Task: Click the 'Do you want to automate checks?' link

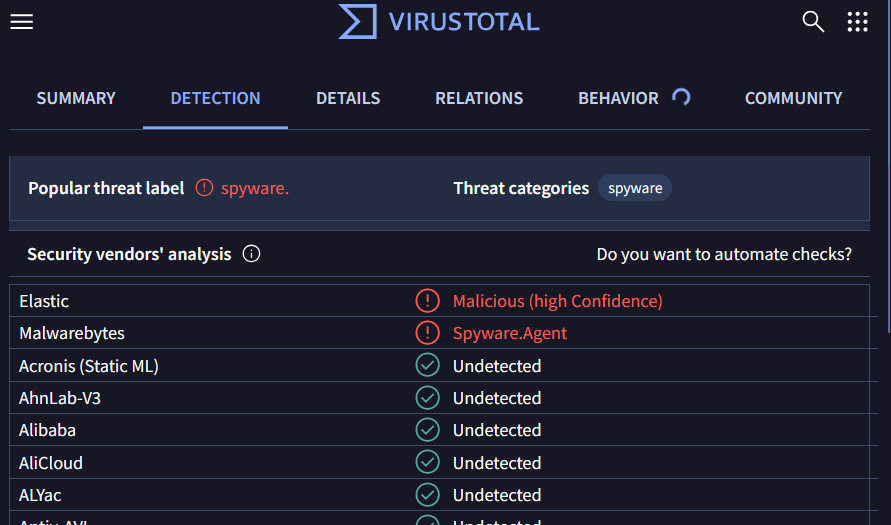Action: pyautogui.click(x=724, y=254)
